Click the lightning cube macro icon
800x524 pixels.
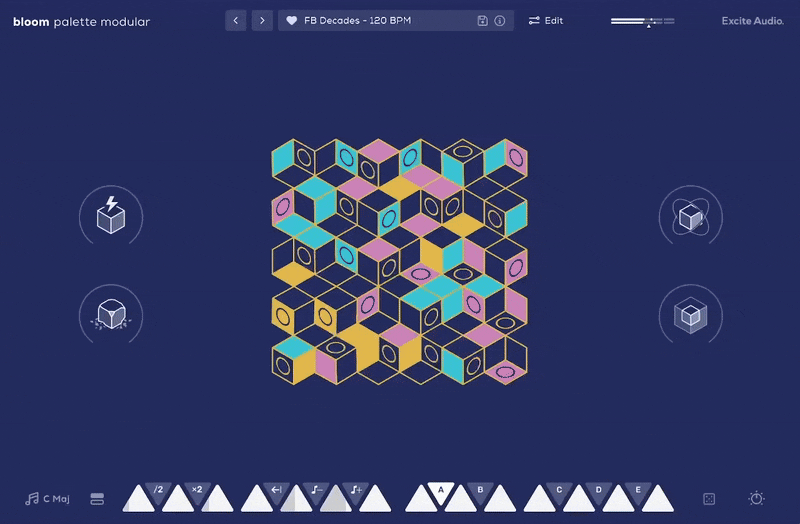pyautogui.click(x=110, y=215)
